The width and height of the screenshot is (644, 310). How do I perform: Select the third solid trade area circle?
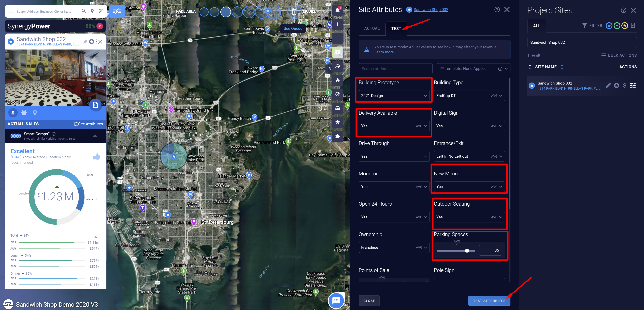pos(225,12)
